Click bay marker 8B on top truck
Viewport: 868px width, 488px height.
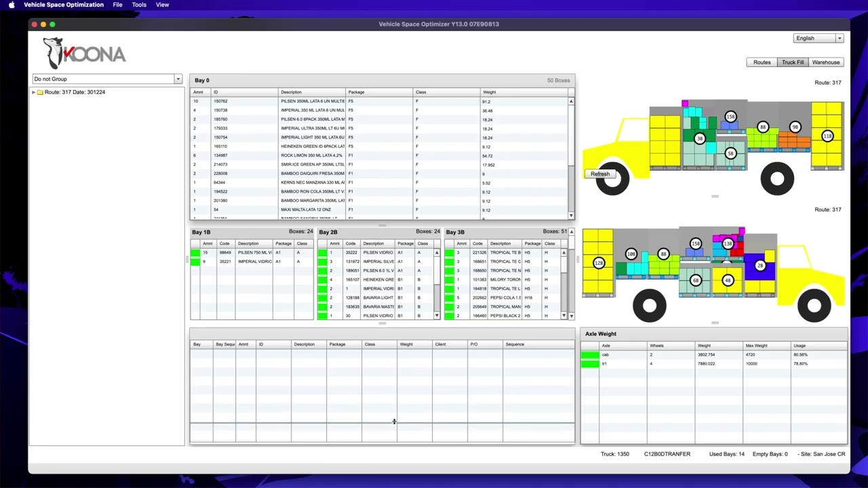(763, 127)
